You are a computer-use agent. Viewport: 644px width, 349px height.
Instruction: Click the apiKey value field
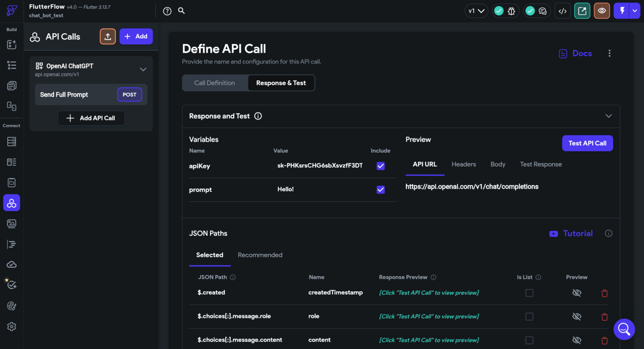click(320, 166)
